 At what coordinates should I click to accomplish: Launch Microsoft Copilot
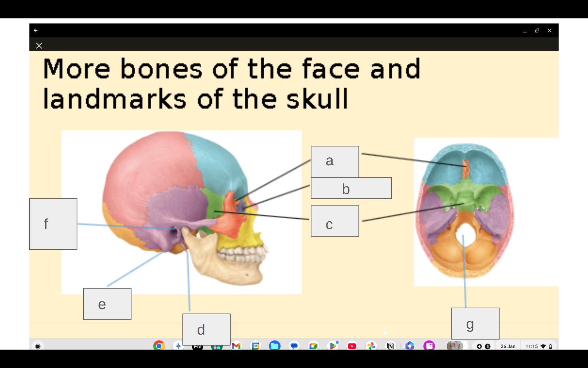pyautogui.click(x=410, y=346)
